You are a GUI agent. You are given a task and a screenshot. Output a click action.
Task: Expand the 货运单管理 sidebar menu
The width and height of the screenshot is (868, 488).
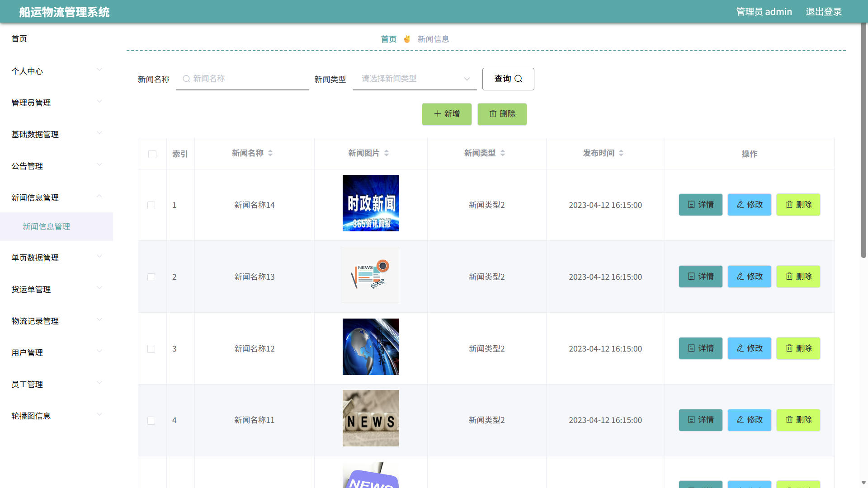[57, 289]
